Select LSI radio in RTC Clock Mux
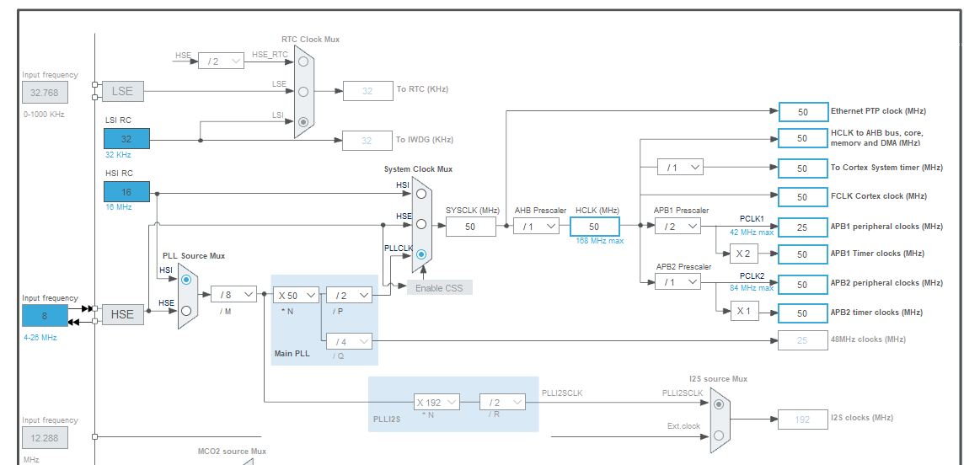The width and height of the screenshot is (980, 465). [x=303, y=122]
